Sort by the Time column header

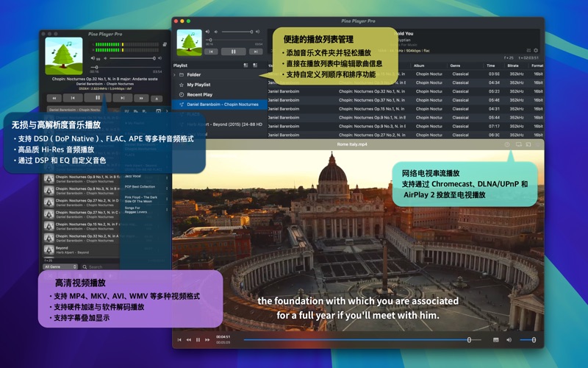[x=491, y=66]
